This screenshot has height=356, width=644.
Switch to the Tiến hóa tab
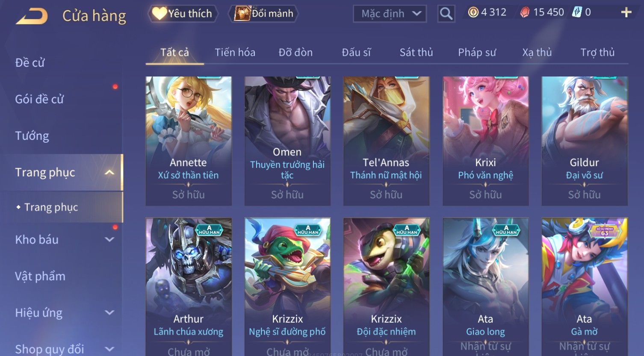pyautogui.click(x=235, y=53)
